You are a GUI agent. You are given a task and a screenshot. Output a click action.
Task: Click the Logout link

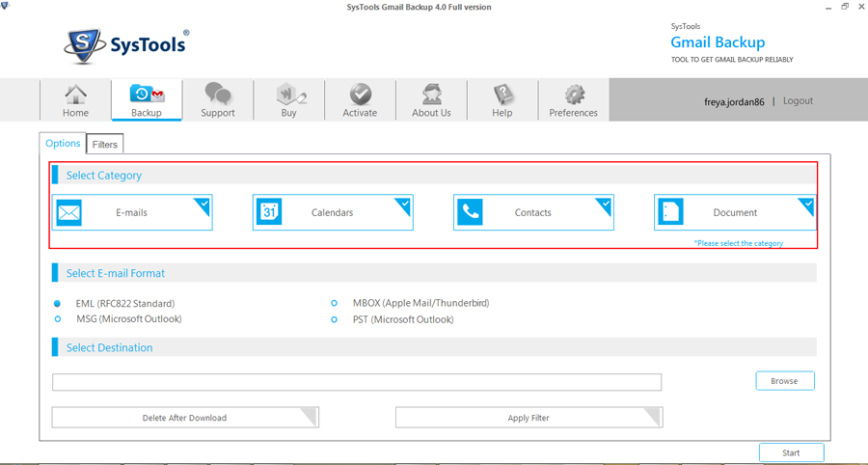pos(798,100)
